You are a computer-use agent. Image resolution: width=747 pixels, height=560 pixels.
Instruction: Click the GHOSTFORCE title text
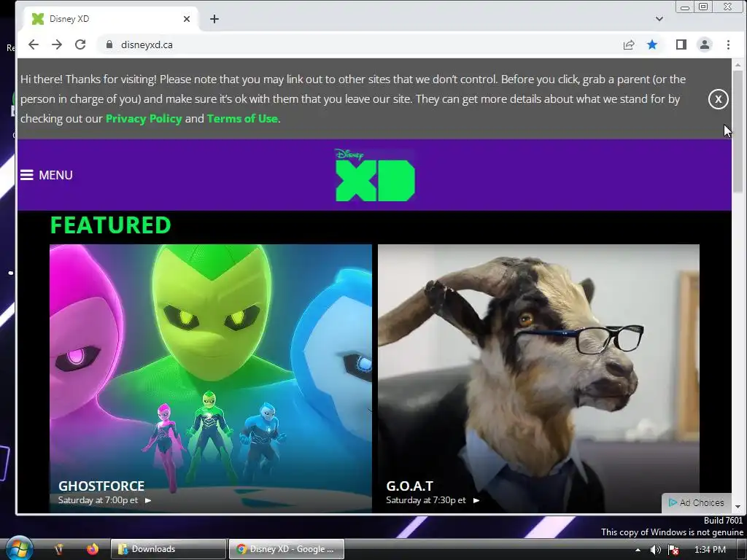coord(101,486)
